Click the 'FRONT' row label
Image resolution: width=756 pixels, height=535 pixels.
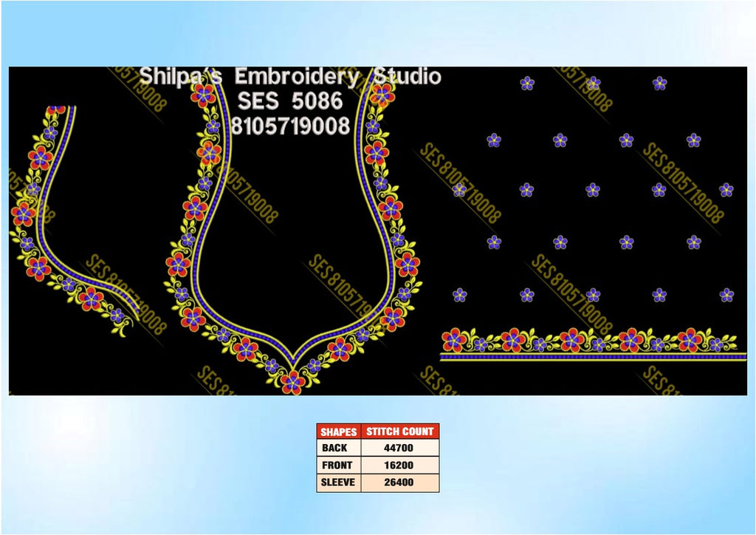click(337, 465)
